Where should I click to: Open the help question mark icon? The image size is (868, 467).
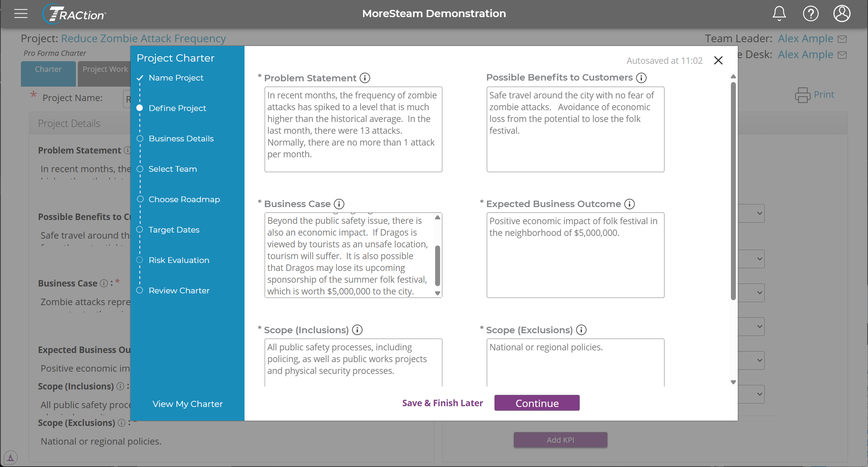811,14
